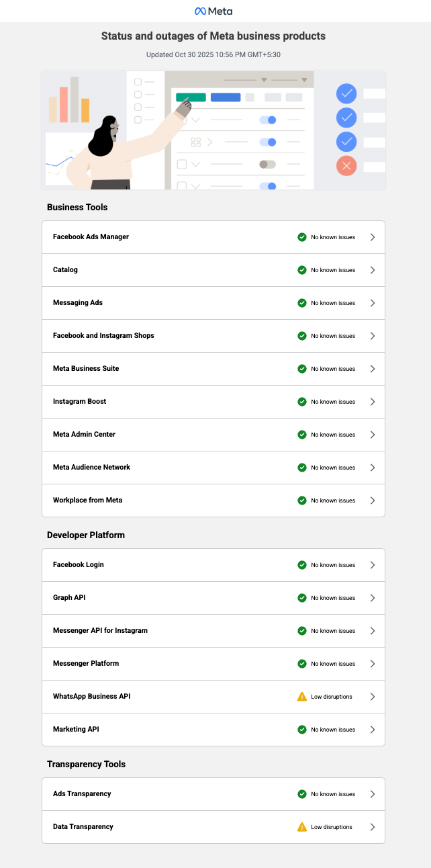Click "No known issues" text for Instagram Boost

pos(333,402)
